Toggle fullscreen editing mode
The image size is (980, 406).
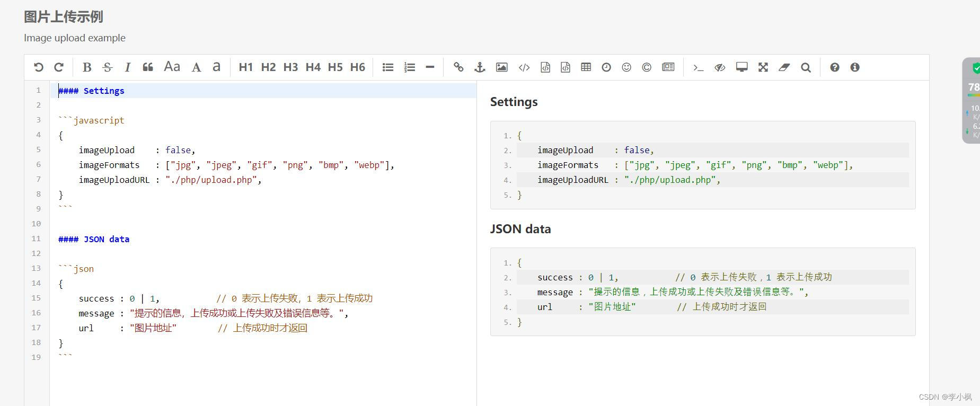(x=763, y=67)
